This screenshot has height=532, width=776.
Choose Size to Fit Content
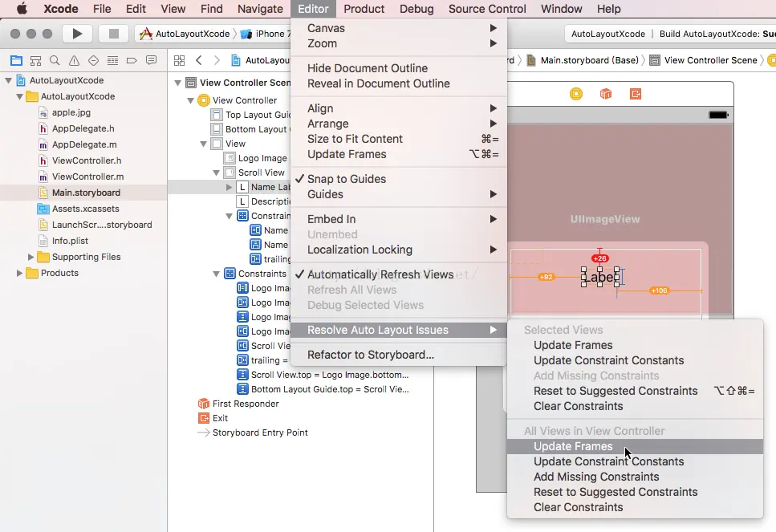tap(398, 139)
